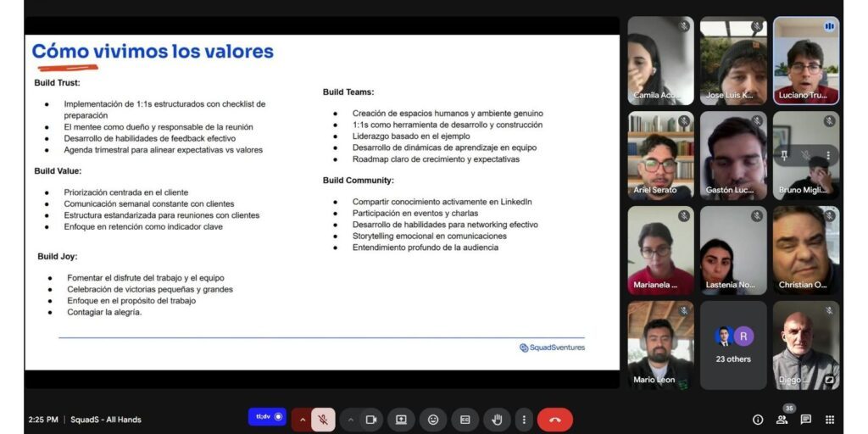Click the "23 others" participants tile
Image resolution: width=868 pixels, height=434 pixels.
(x=733, y=345)
